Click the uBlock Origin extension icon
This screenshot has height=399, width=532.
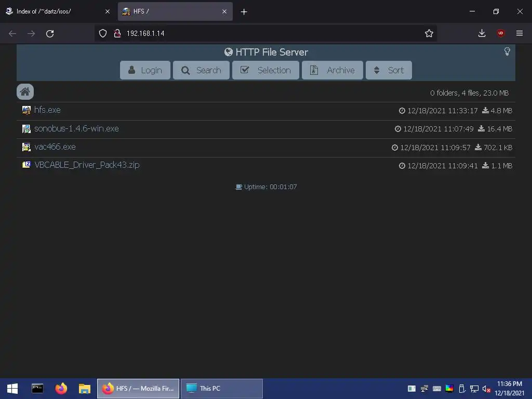tap(500, 33)
